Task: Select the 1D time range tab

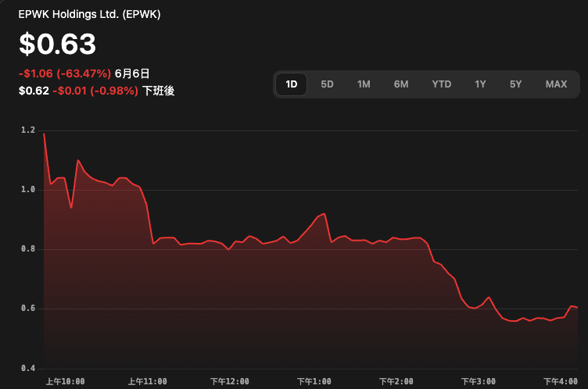Action: 292,84
